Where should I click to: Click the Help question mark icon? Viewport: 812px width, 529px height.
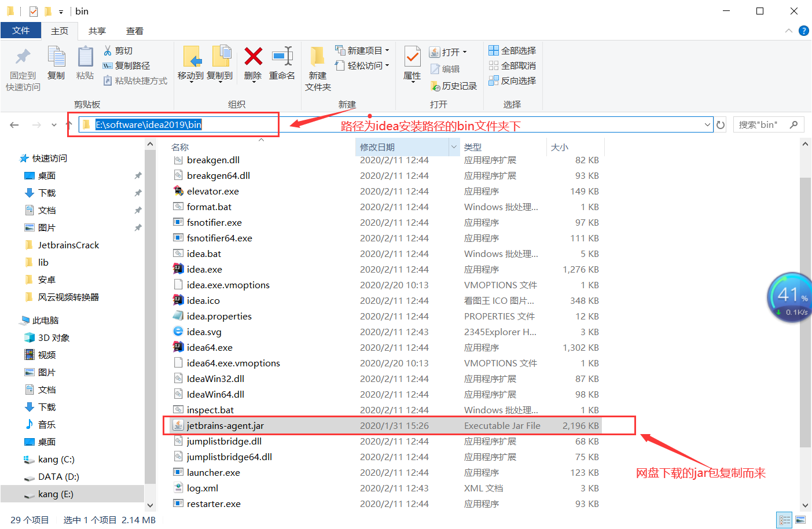coord(804,31)
